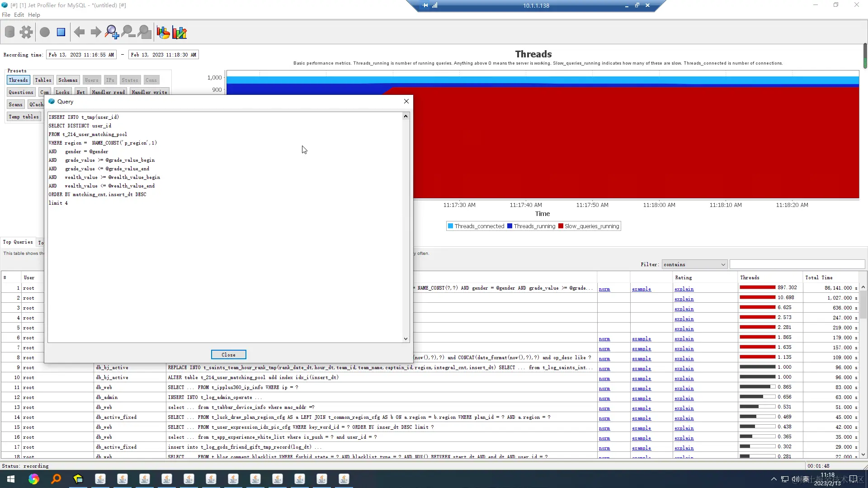This screenshot has width=868, height=488.
Task: Open explain for the top query row
Action: click(x=684, y=289)
